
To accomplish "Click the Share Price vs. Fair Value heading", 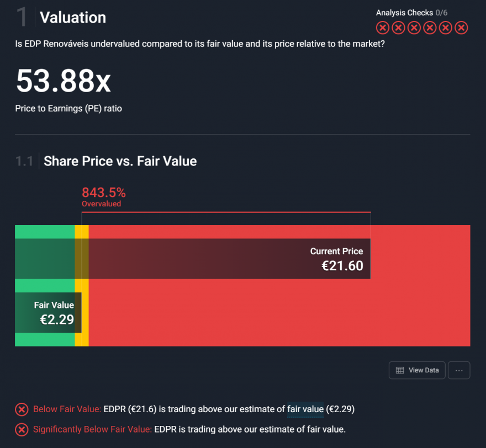I will [x=120, y=161].
